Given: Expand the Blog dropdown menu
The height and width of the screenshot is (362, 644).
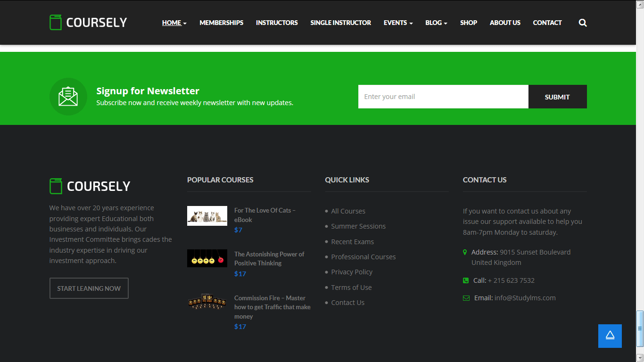Looking at the screenshot, I should [436, 23].
